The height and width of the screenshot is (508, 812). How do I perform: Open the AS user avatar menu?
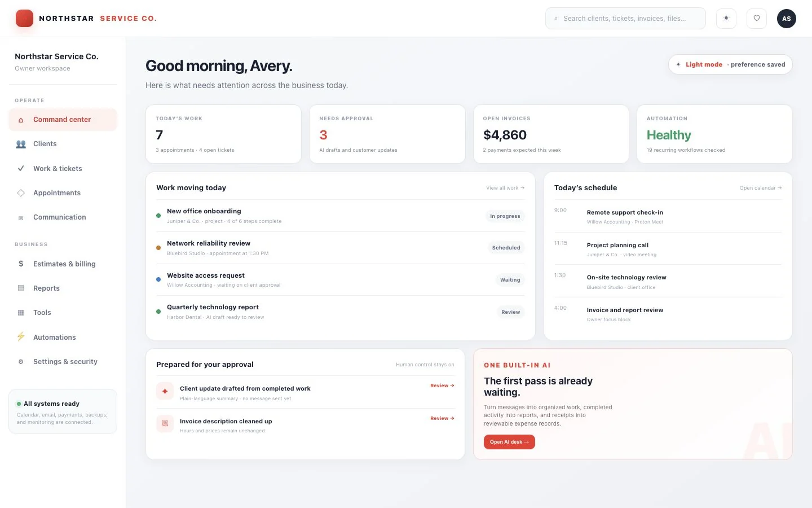tap(787, 19)
